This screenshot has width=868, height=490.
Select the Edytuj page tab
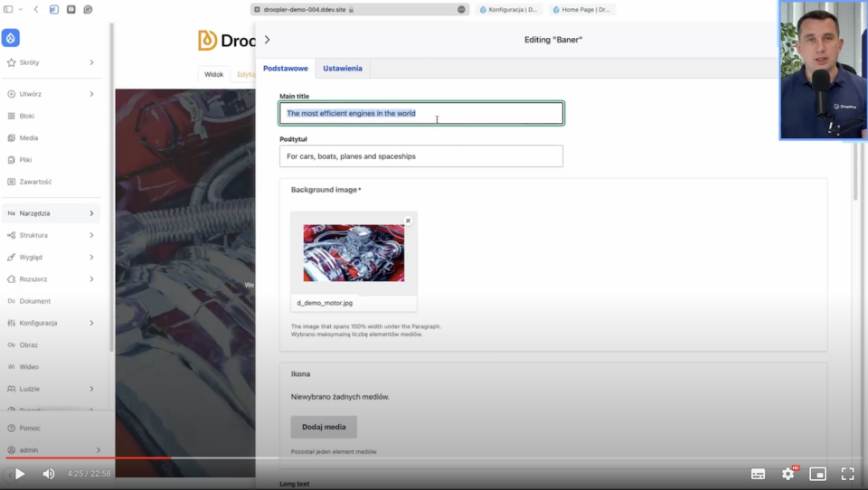[x=245, y=74]
